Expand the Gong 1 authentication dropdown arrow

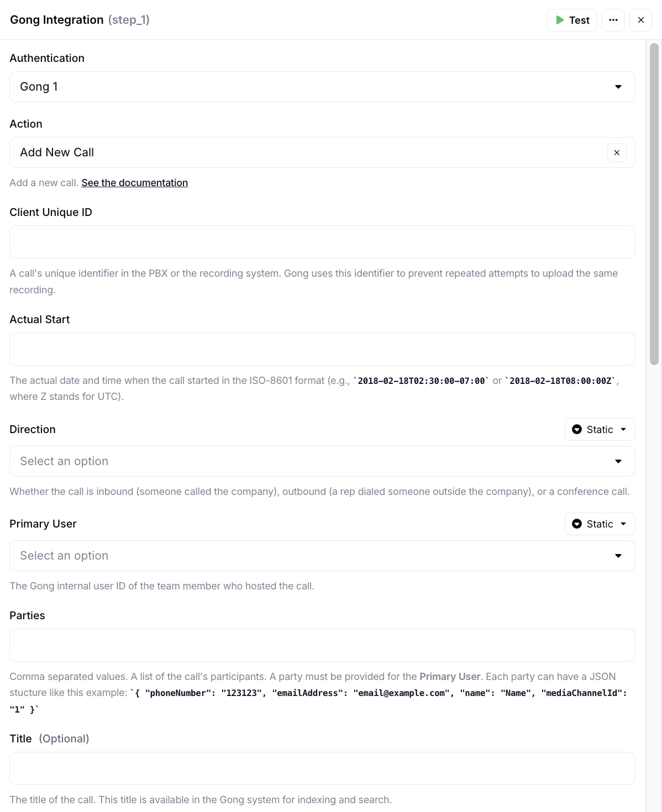(x=618, y=87)
